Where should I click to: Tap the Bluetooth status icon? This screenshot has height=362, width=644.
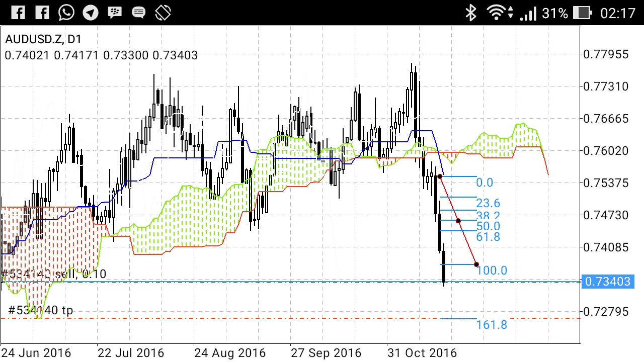tap(471, 13)
